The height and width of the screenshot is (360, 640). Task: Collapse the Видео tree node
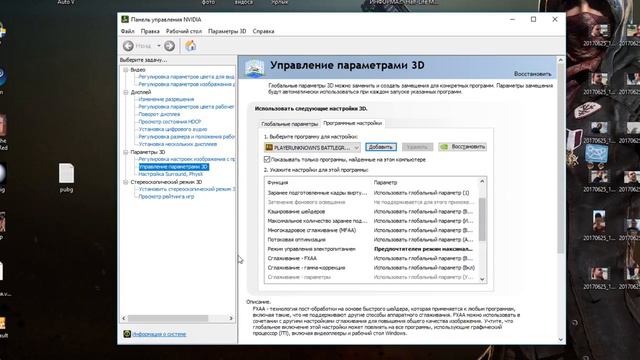pyautogui.click(x=126, y=70)
